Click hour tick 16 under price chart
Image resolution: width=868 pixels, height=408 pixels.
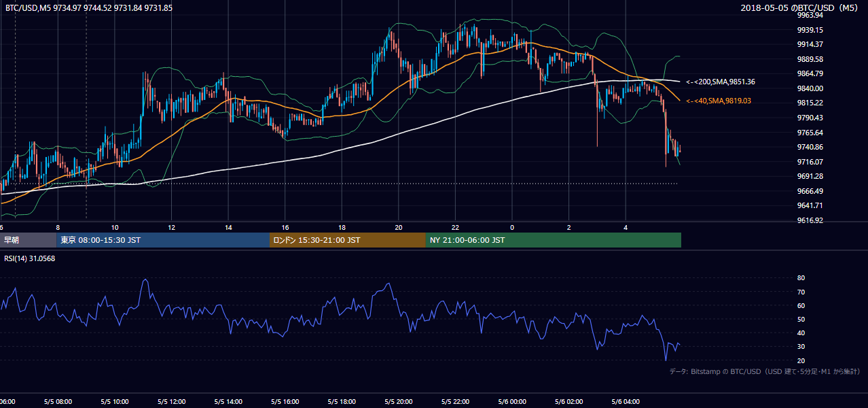tap(285, 228)
